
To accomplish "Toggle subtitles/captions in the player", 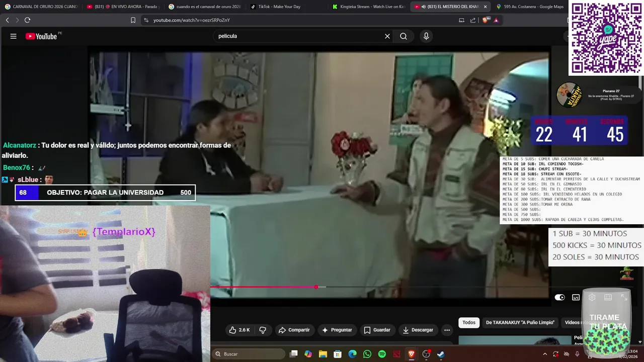I will 576,297.
